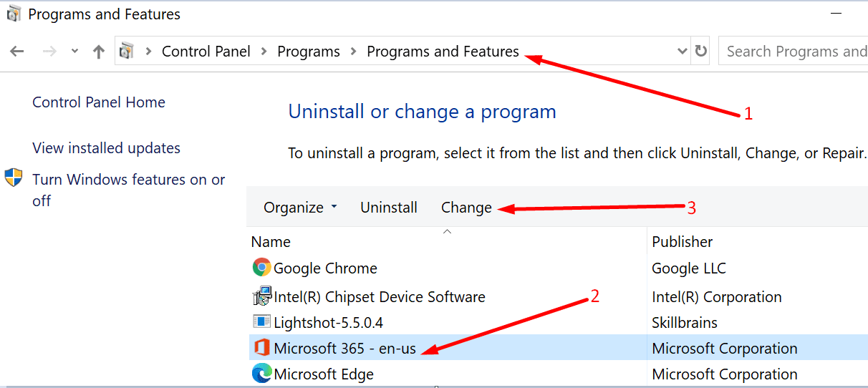Sort list by Name column header
This screenshot has height=388, width=868.
pyautogui.click(x=271, y=242)
